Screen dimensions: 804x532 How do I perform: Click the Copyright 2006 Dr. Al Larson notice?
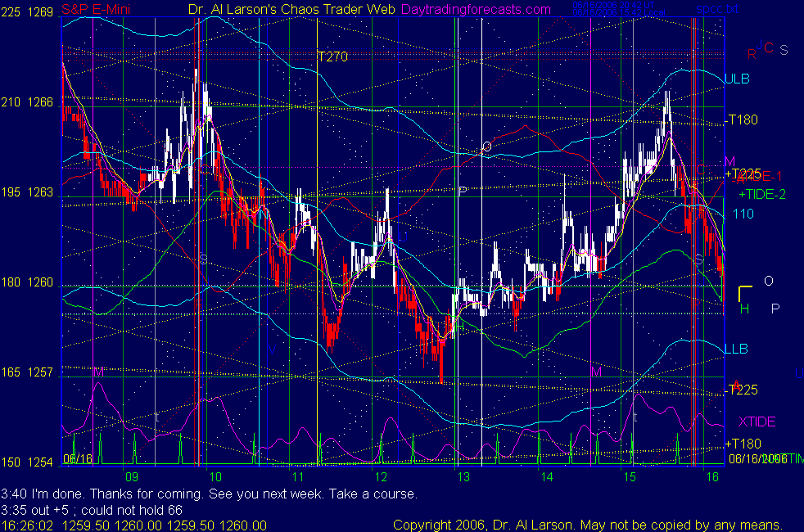point(588,525)
